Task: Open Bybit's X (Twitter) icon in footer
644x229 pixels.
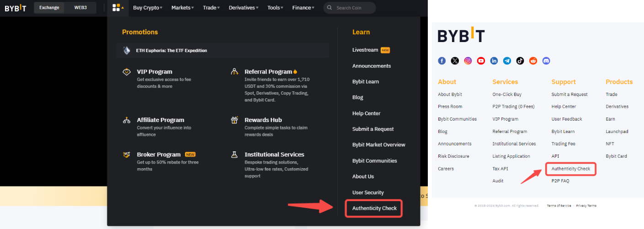Action: tap(455, 61)
